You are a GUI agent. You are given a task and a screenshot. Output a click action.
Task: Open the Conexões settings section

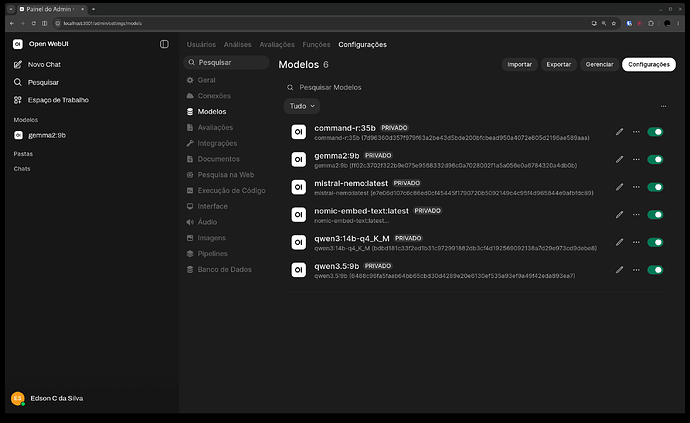(209, 96)
